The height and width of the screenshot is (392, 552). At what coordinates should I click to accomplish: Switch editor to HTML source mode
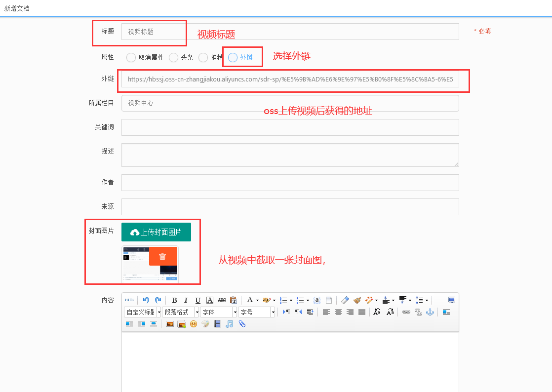[x=129, y=300]
